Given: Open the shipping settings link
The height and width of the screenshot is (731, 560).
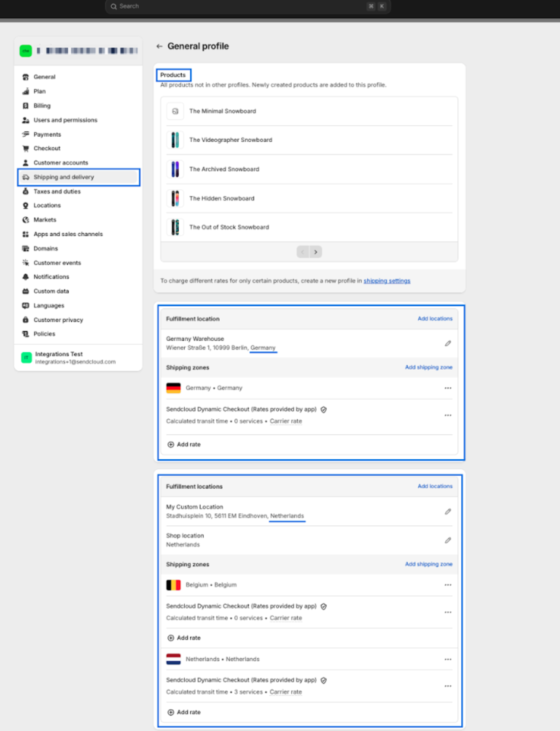Looking at the screenshot, I should 387,281.
